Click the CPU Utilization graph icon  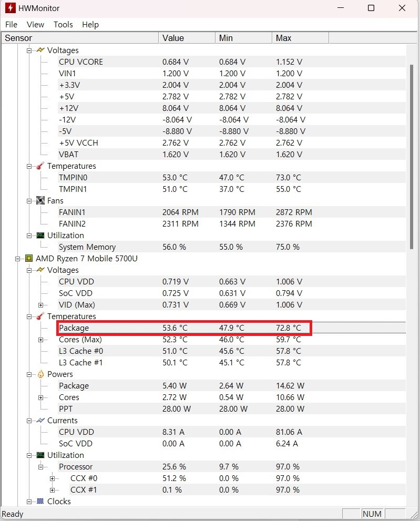[40, 455]
